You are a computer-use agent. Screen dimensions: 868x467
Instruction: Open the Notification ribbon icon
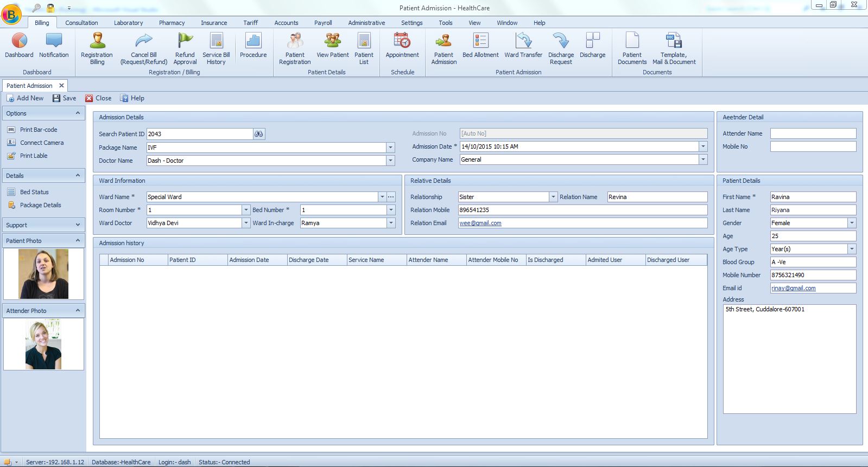pos(54,45)
